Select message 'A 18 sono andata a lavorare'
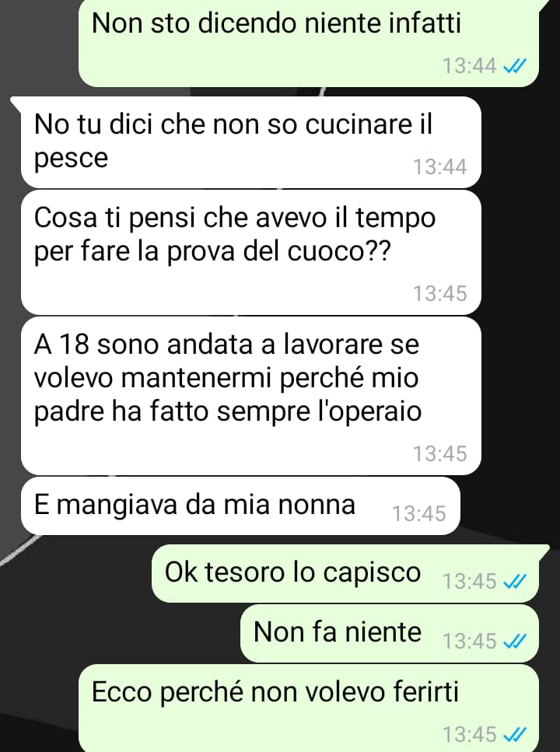 250,396
